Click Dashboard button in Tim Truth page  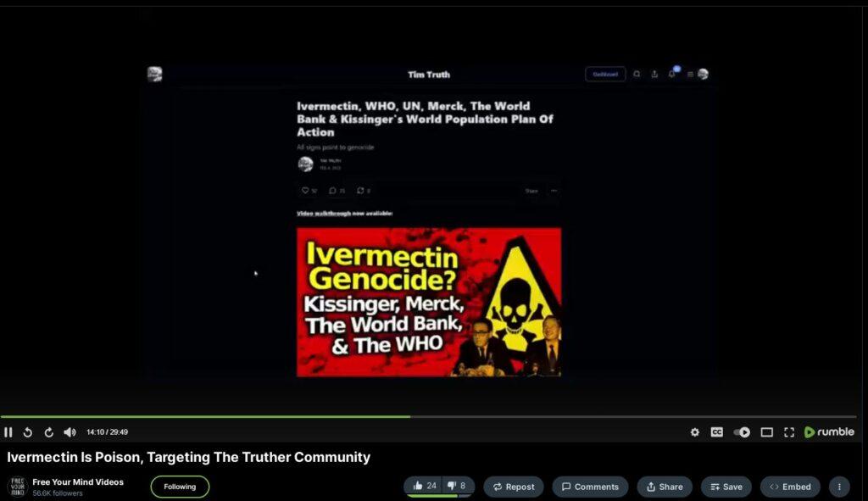(x=605, y=75)
